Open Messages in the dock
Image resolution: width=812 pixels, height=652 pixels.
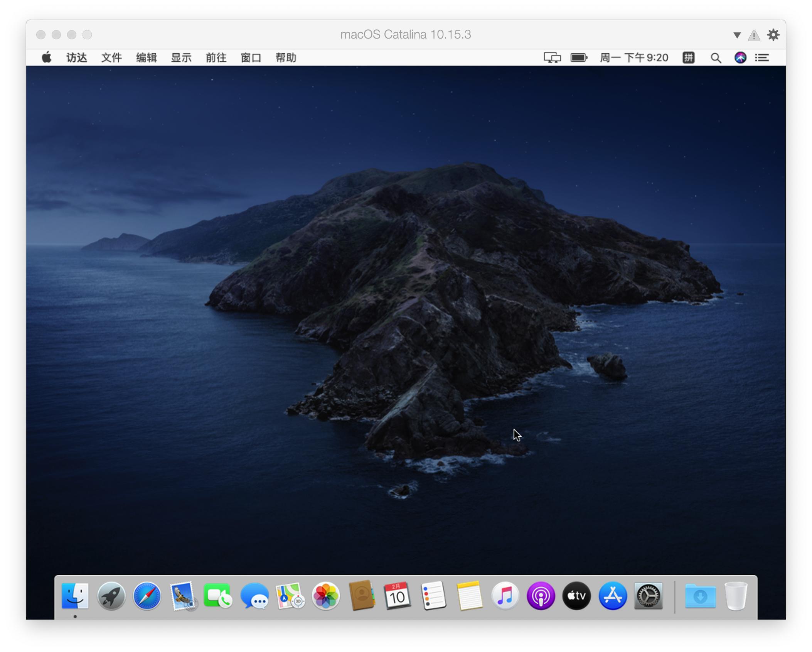click(x=254, y=596)
